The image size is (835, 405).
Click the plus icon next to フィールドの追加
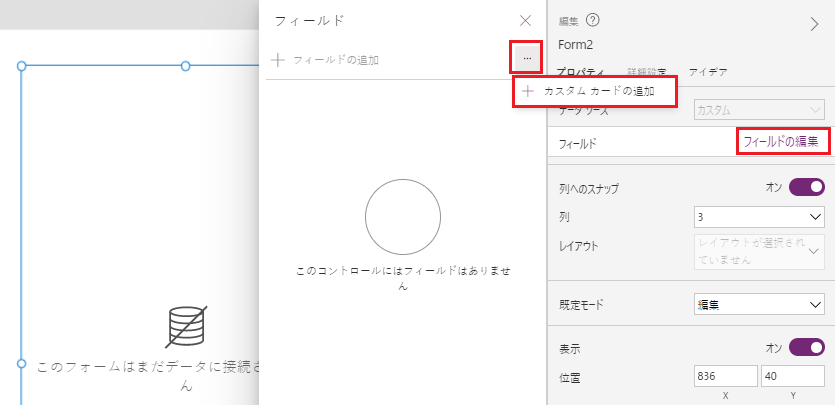click(277, 60)
